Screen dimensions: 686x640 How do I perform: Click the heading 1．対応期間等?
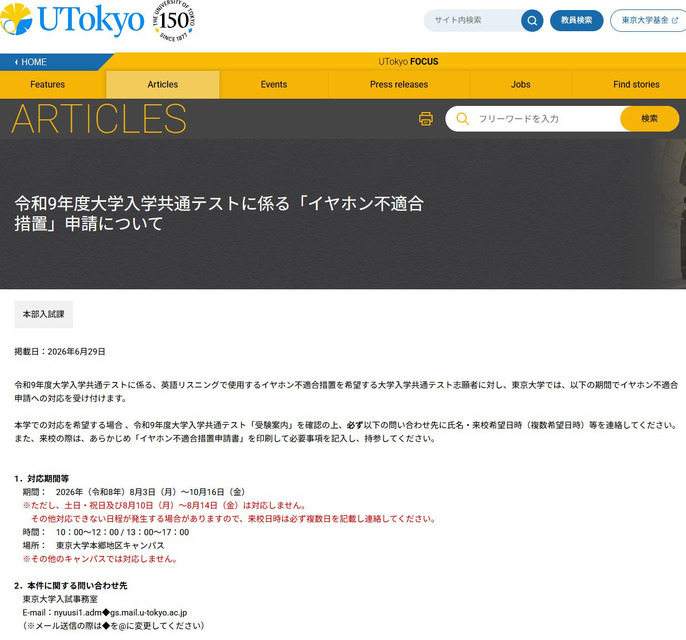(x=42, y=479)
